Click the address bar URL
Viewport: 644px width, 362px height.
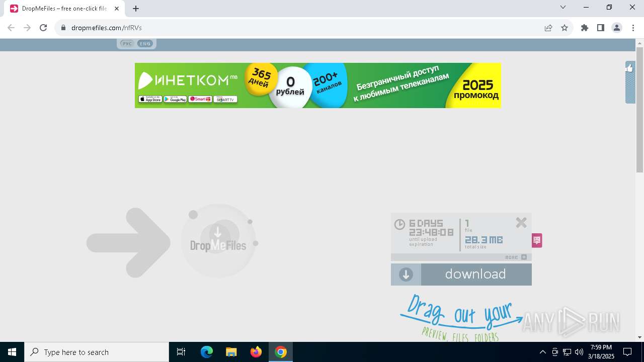pos(107,28)
